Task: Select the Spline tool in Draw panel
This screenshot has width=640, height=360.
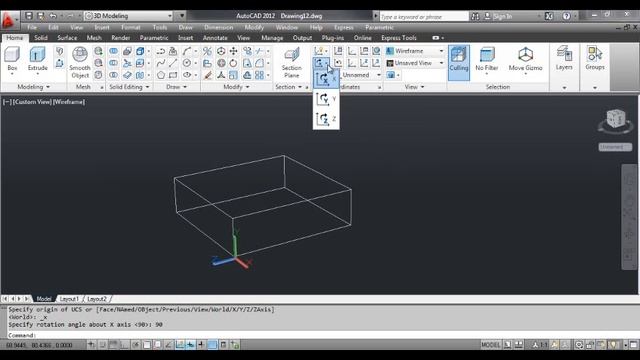Action: [x=161, y=63]
